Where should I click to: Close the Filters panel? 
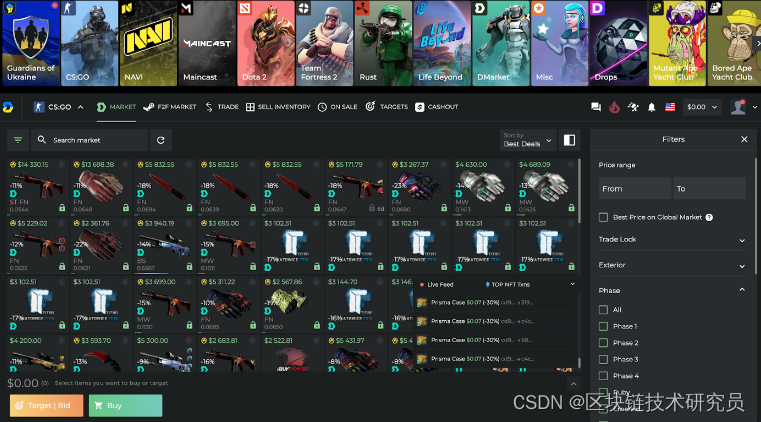[x=744, y=140]
